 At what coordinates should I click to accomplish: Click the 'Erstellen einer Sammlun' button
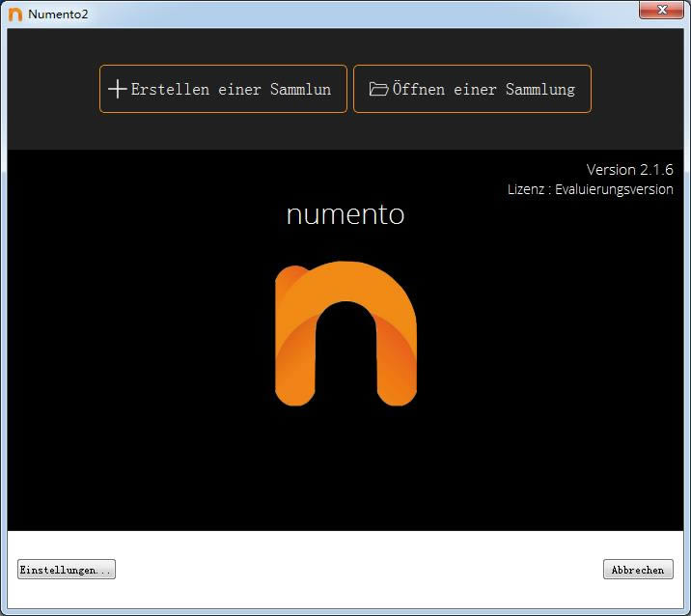pyautogui.click(x=223, y=89)
